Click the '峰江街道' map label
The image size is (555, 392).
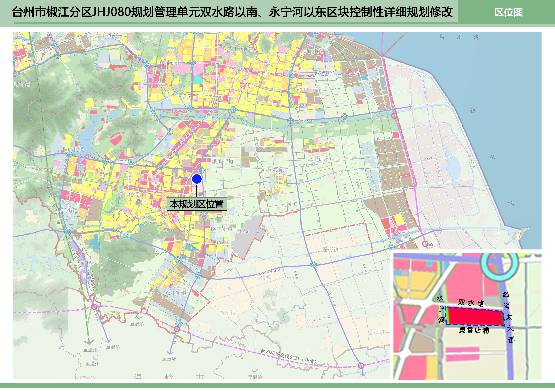175,293
